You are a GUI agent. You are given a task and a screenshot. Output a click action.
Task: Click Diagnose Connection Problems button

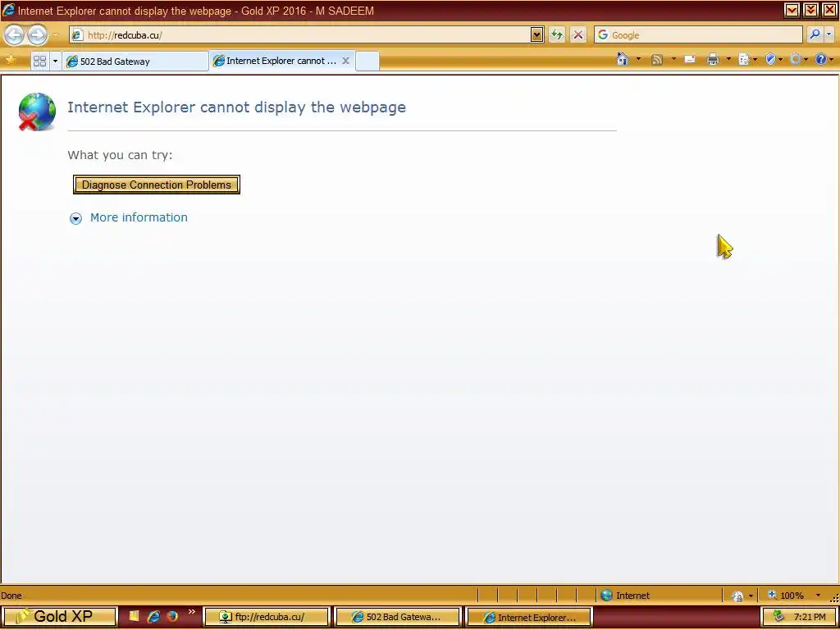click(157, 185)
